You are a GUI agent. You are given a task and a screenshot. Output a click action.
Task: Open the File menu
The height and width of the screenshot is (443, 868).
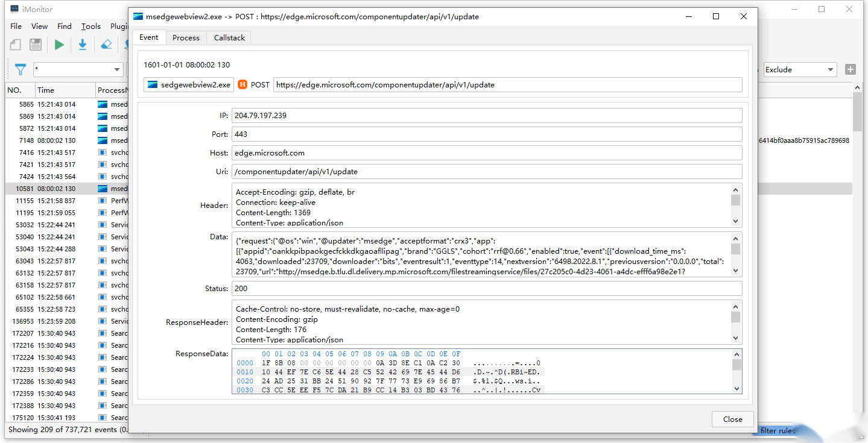(x=16, y=26)
